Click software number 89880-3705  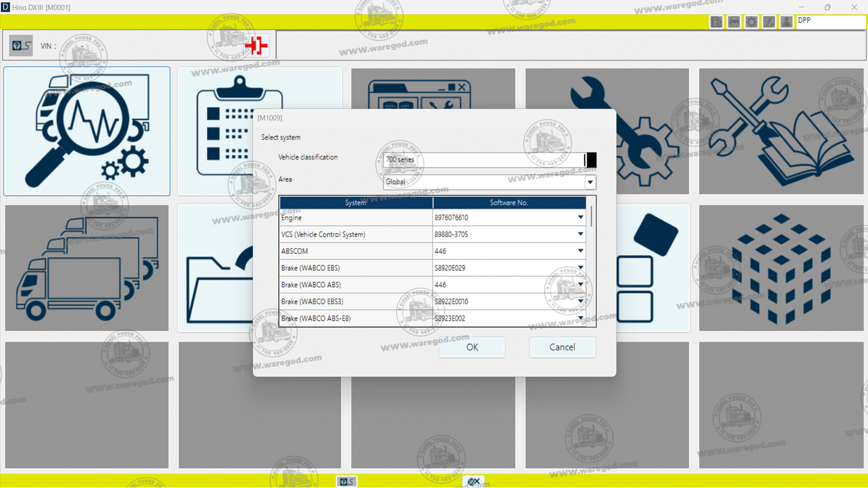point(451,234)
